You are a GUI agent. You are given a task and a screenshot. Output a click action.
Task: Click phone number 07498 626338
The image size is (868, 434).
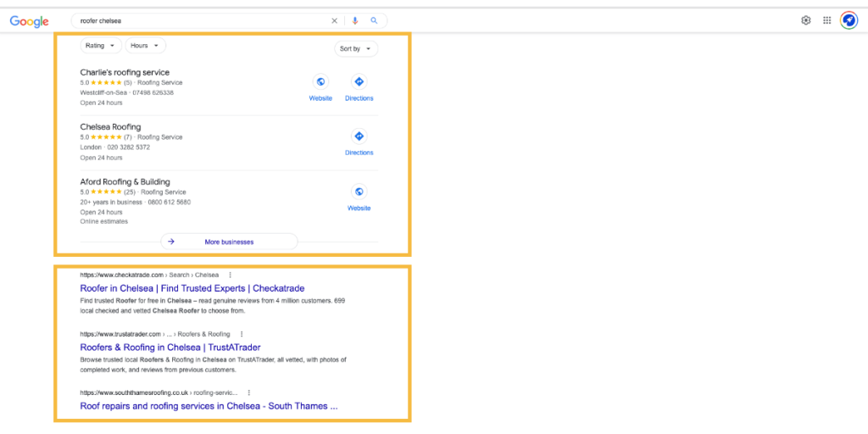click(x=153, y=92)
